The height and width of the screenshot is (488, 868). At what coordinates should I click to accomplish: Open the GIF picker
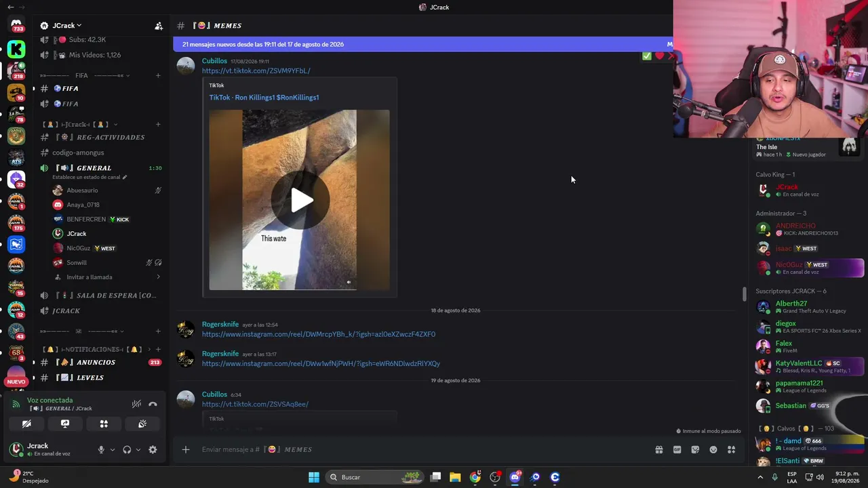coord(677,449)
